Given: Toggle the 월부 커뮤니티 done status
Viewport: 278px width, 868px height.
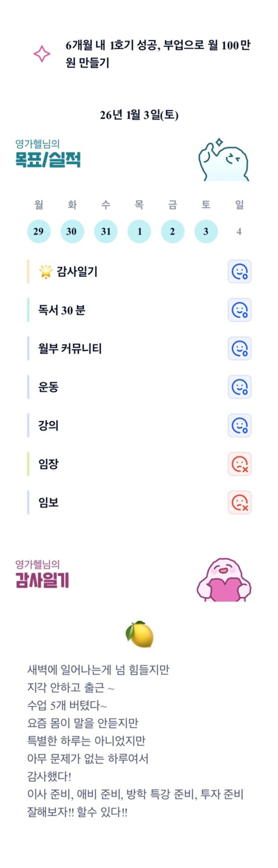Looking at the screenshot, I should click(x=239, y=348).
